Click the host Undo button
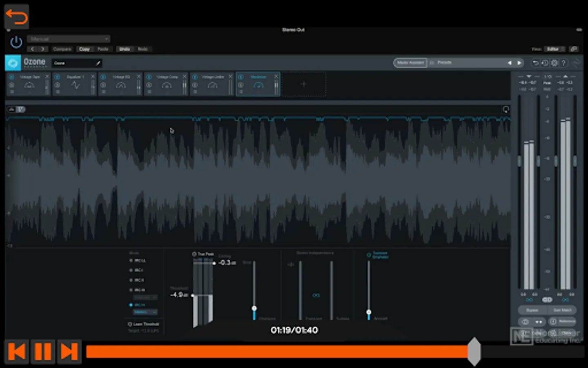This screenshot has width=588, height=368. tap(125, 49)
